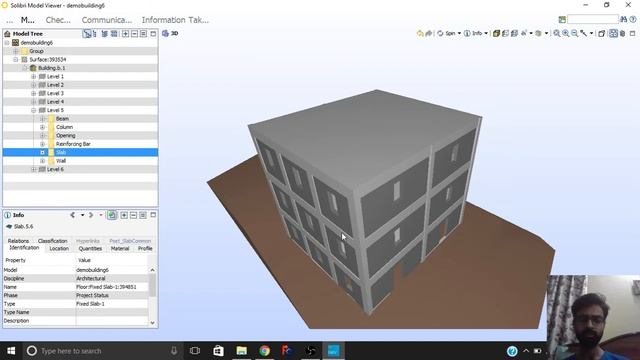Click the Forward navigation arrow in 3D toolbar
Image resolution: width=640 pixels, height=360 pixels.
[x=428, y=33]
